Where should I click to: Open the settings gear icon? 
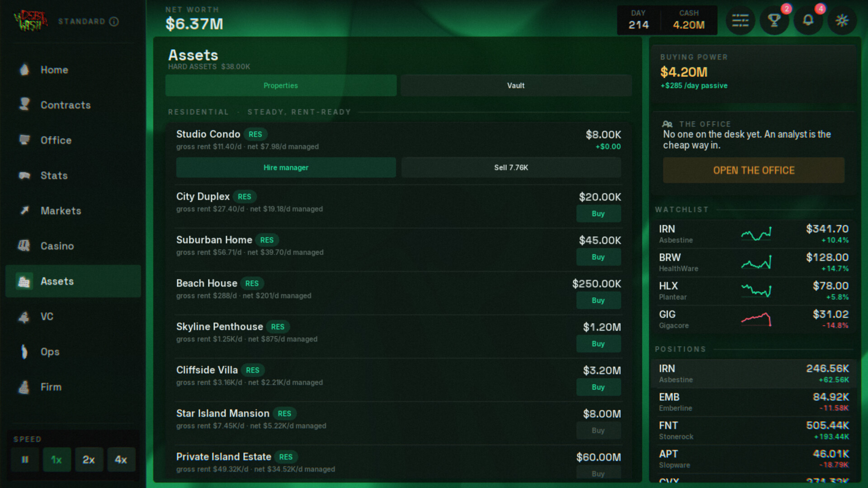coord(842,20)
